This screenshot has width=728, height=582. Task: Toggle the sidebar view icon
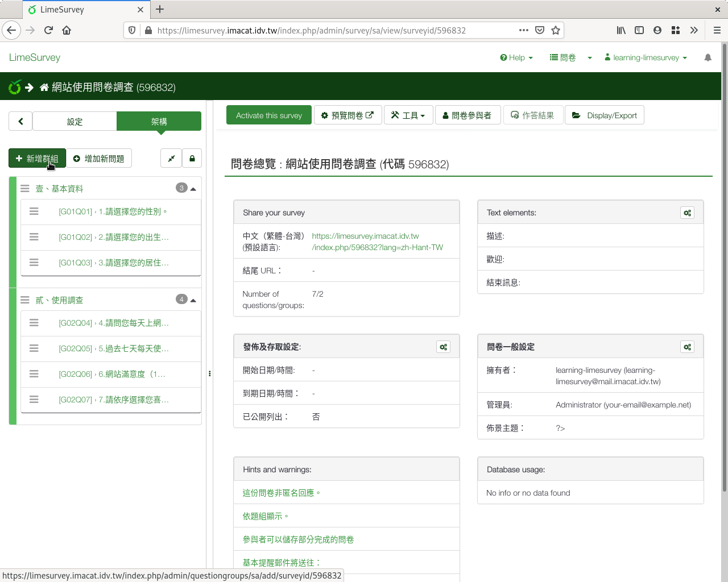point(639,30)
